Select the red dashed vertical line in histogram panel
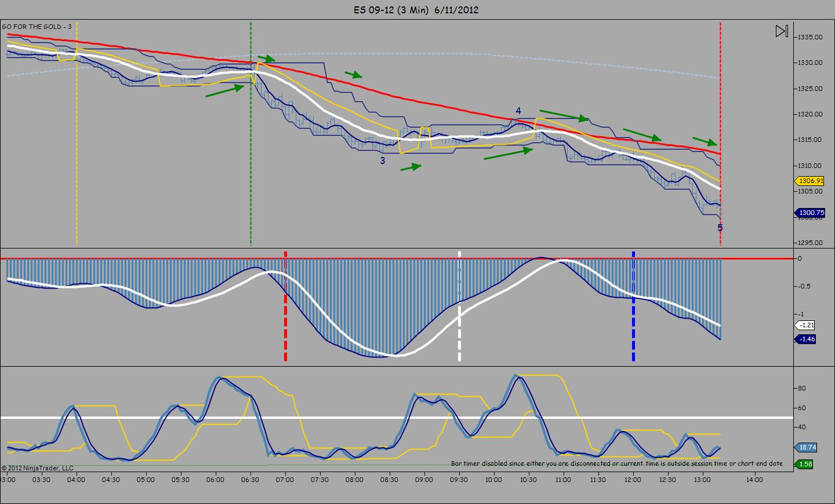This screenshot has width=835, height=504. coord(285,306)
